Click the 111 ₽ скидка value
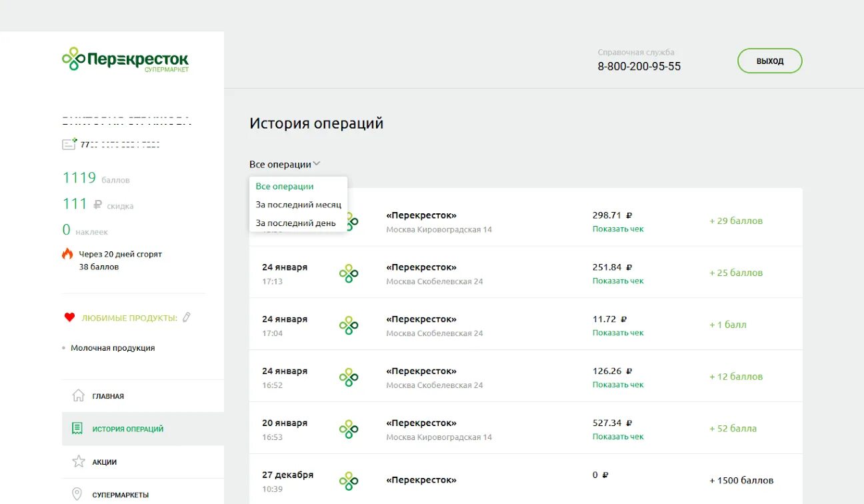The width and height of the screenshot is (864, 504). pyautogui.click(x=98, y=204)
